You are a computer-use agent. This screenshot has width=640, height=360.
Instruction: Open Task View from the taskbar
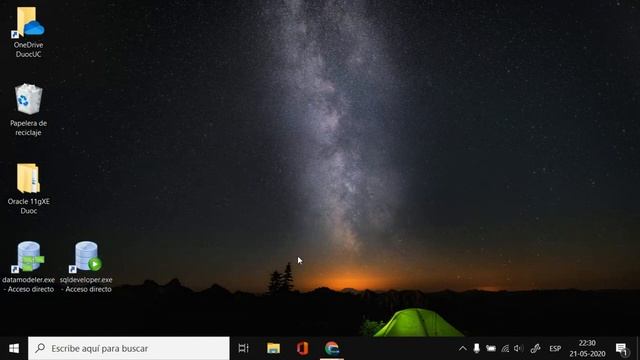point(243,348)
